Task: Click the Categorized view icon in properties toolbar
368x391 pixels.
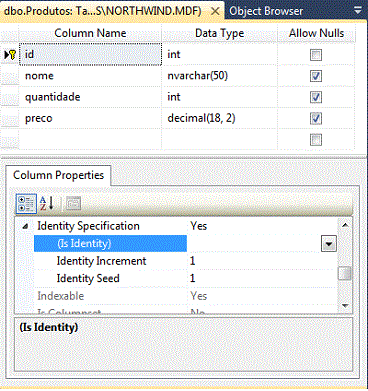Action: click(26, 204)
